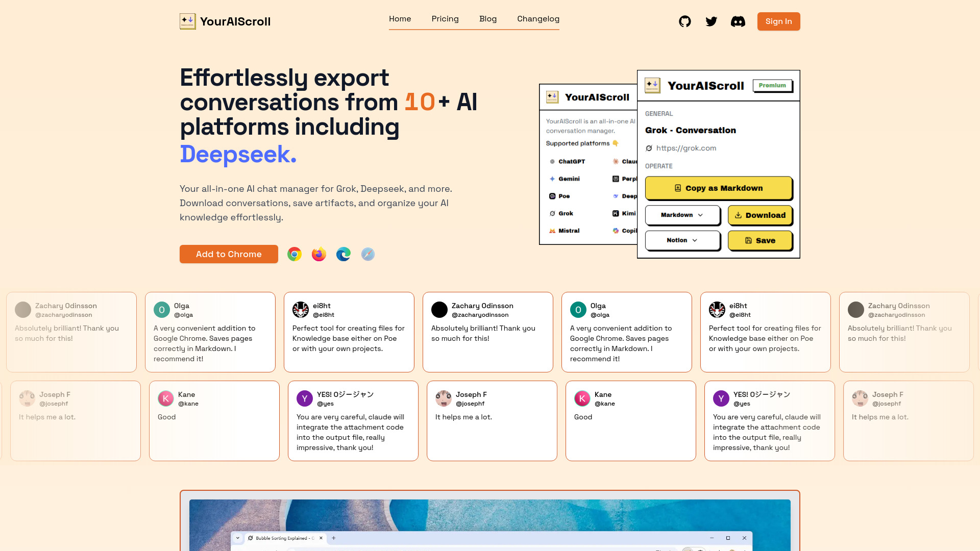Click the Safari browser icon
The height and width of the screenshot is (551, 980).
pyautogui.click(x=368, y=254)
